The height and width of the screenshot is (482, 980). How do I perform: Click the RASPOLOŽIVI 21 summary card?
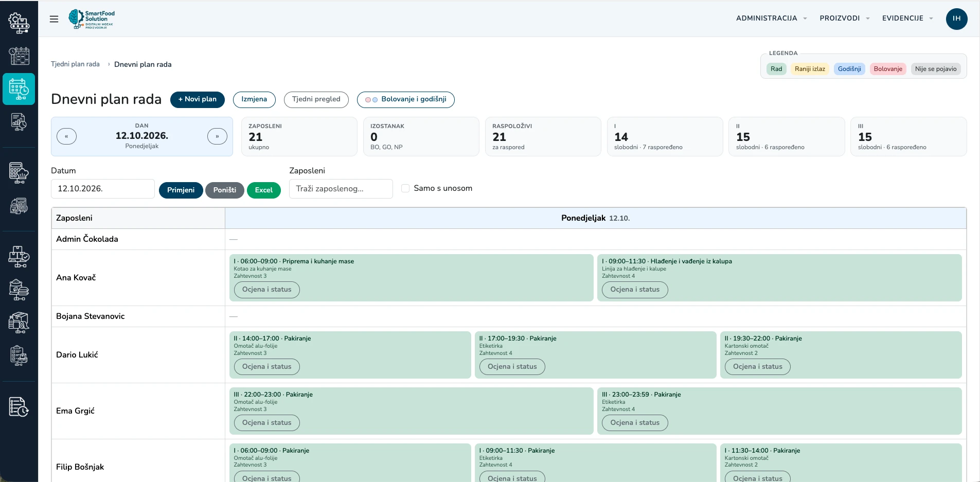point(543,136)
